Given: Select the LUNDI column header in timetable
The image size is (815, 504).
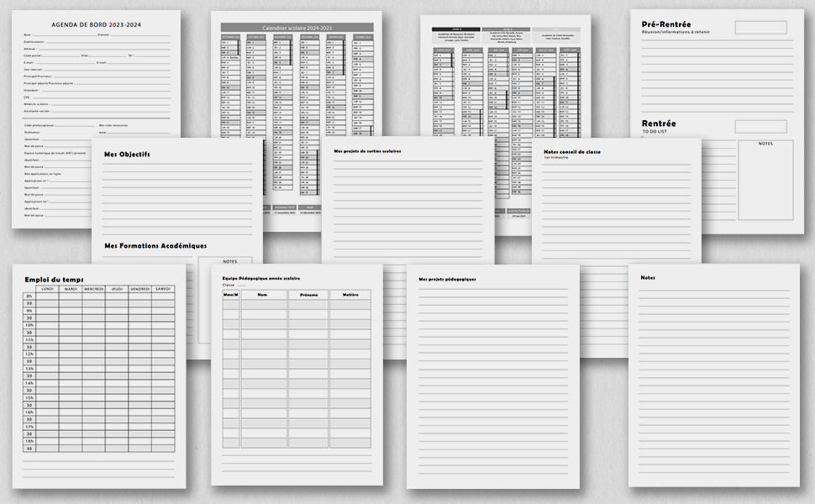Looking at the screenshot, I should [x=47, y=289].
